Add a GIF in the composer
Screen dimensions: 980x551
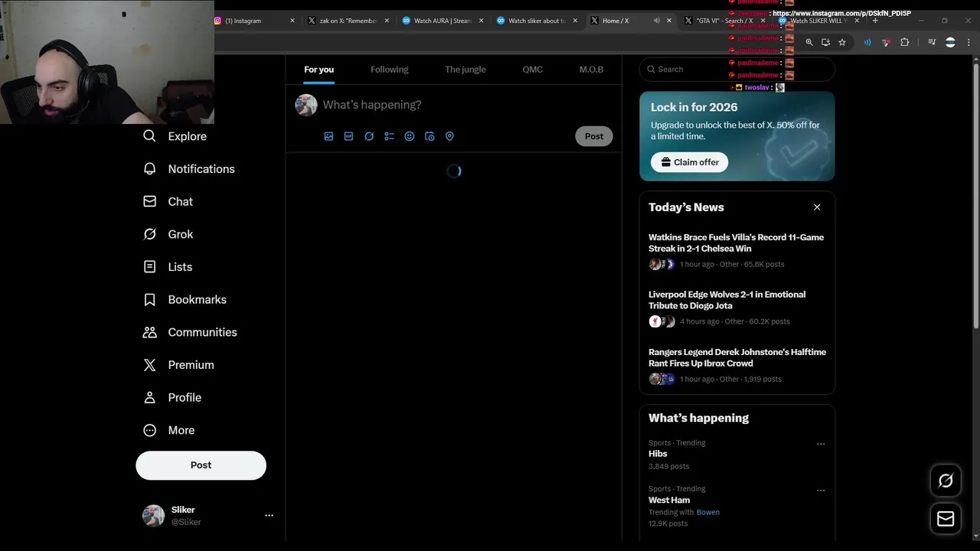(x=348, y=136)
